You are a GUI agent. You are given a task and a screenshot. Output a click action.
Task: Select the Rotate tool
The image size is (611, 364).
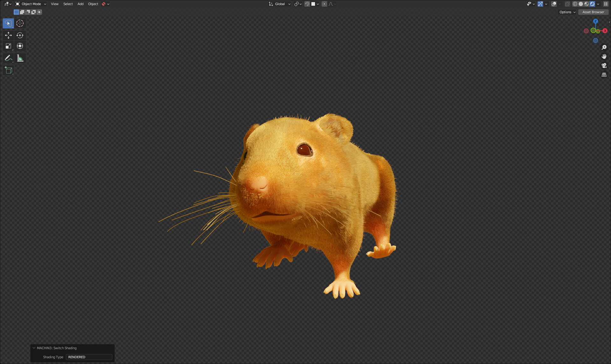coord(20,35)
